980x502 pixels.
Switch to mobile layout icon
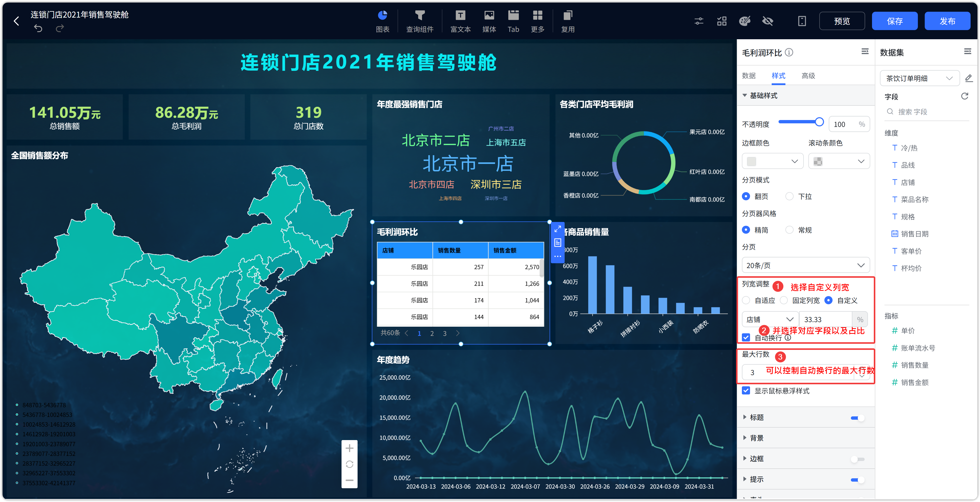[x=802, y=21]
